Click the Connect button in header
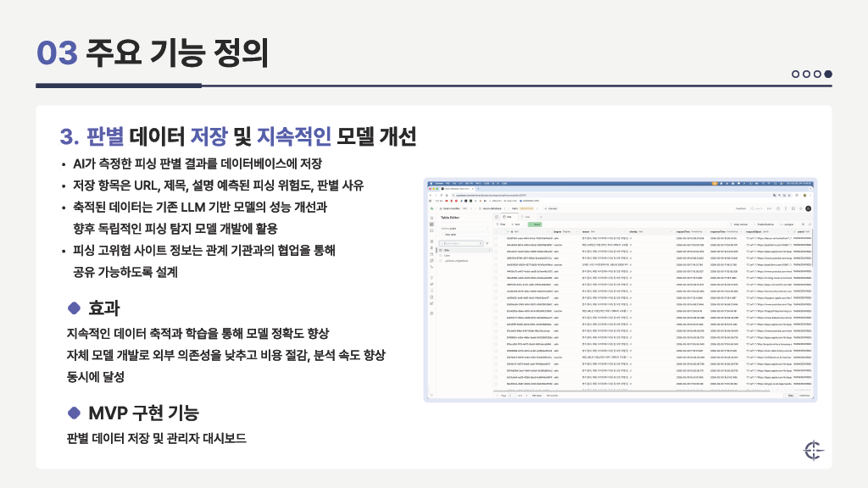Image resolution: width=868 pixels, height=488 pixels. click(x=552, y=208)
